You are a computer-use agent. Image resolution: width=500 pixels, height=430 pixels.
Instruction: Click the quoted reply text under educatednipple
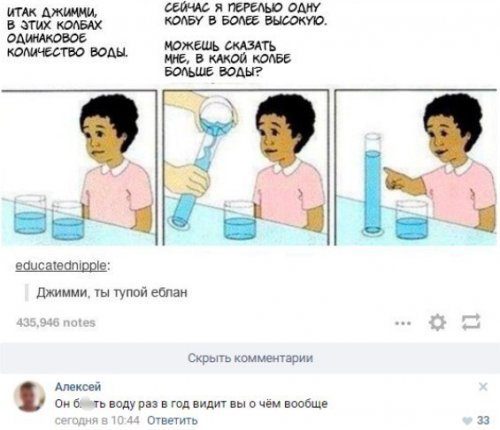pos(112,293)
